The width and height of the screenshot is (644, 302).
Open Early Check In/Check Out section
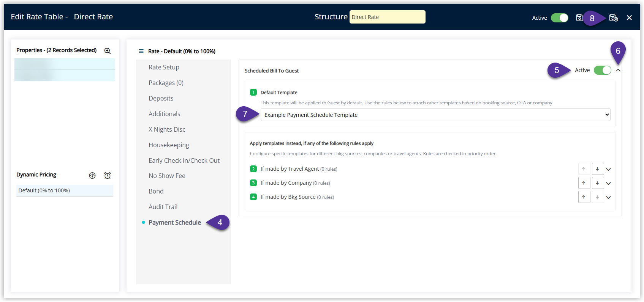184,160
